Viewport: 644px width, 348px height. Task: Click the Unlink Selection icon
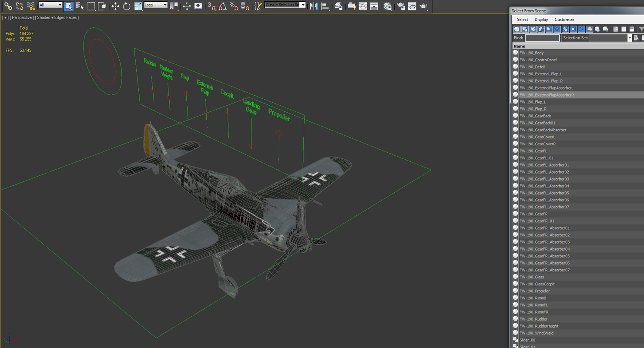click(19, 6)
